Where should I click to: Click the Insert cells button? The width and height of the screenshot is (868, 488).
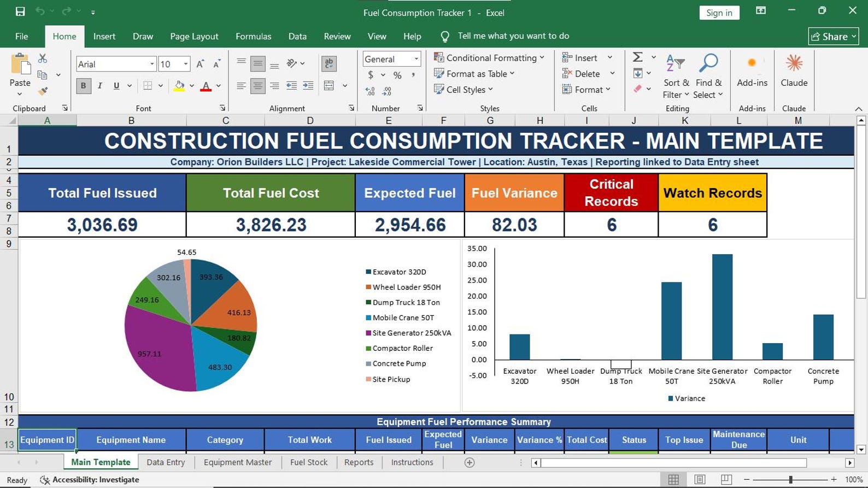tap(580, 58)
